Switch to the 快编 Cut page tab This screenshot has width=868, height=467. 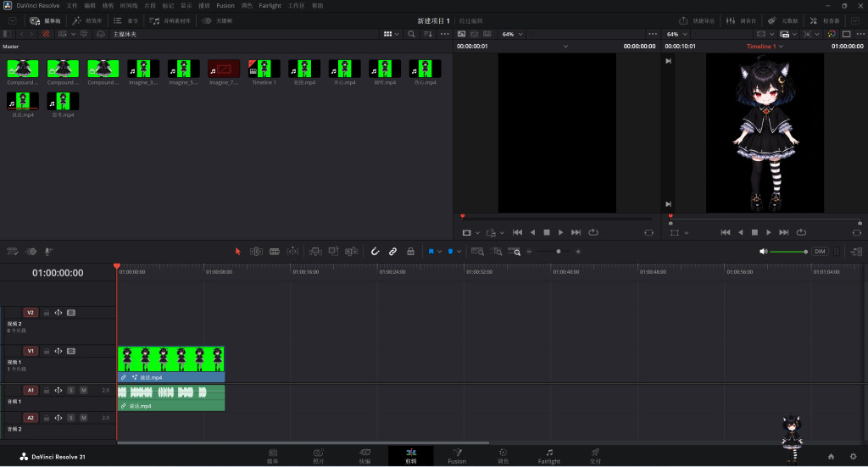point(364,456)
